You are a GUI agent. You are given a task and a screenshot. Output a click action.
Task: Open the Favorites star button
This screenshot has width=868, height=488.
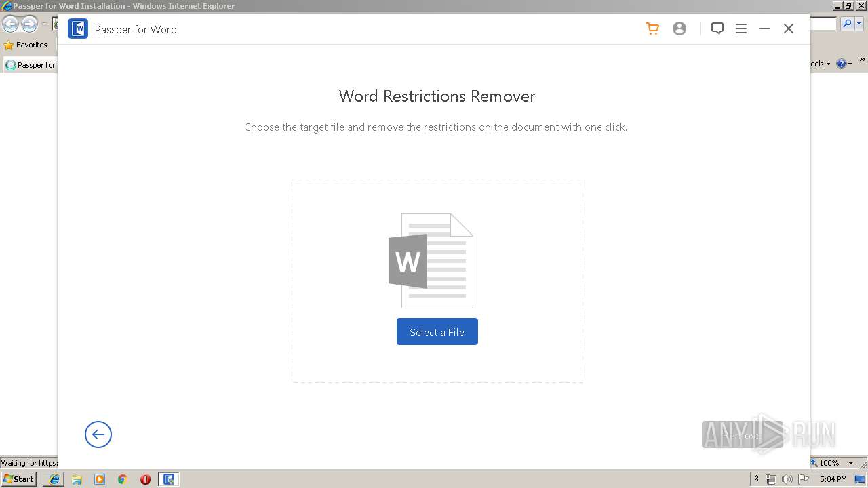tap(26, 45)
